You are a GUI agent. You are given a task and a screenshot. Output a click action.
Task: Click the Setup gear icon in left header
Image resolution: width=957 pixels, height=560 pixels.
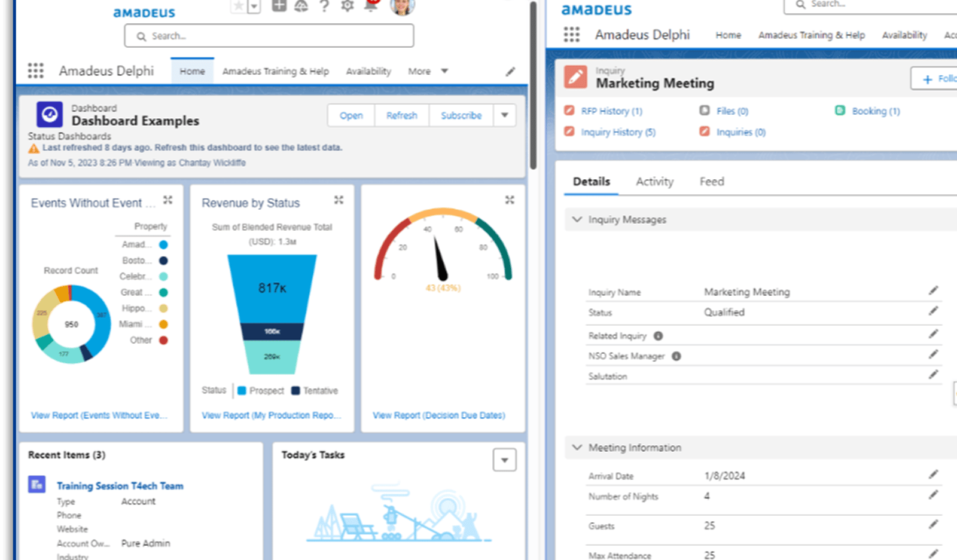coord(348,6)
